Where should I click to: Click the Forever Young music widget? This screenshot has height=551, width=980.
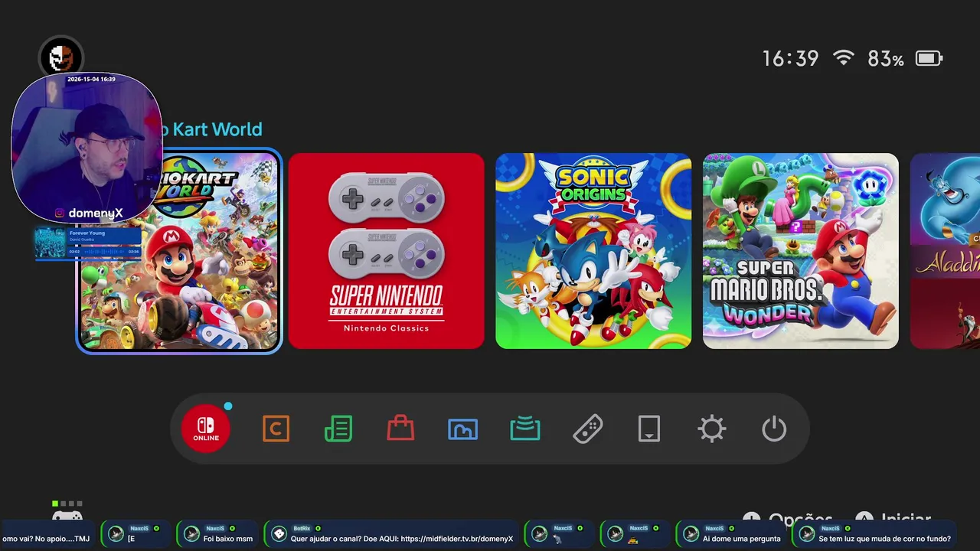pos(88,243)
